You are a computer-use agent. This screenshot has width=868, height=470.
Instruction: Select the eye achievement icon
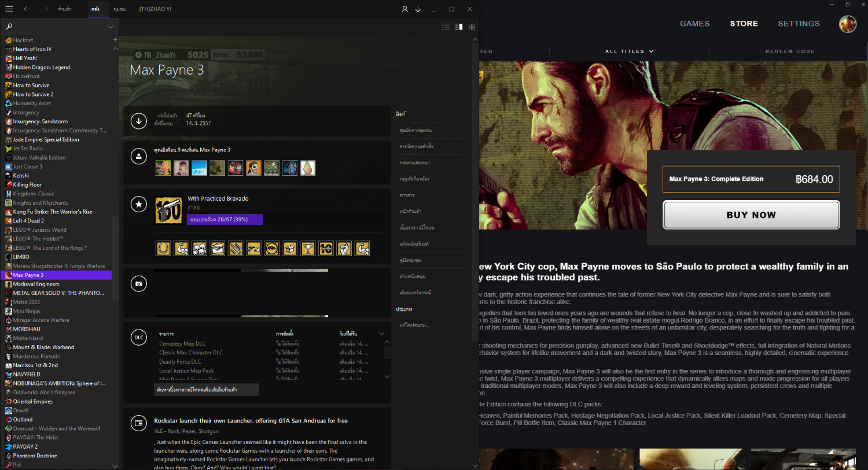(272, 249)
